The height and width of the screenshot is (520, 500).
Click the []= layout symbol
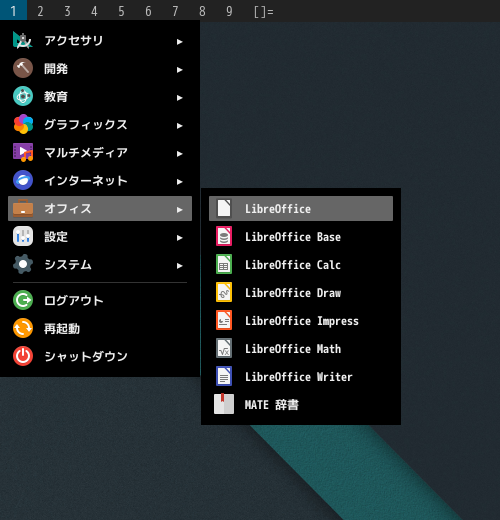(x=263, y=12)
